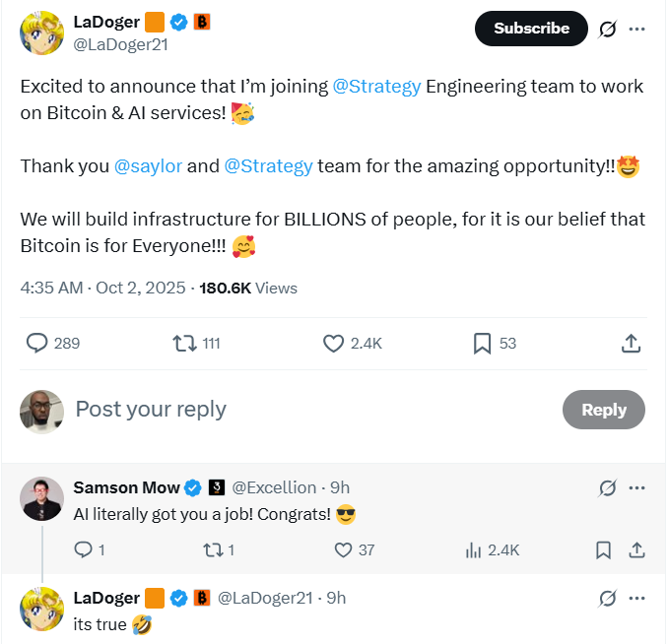
Task: Bookmark Samson Mow's reply
Action: point(603,549)
